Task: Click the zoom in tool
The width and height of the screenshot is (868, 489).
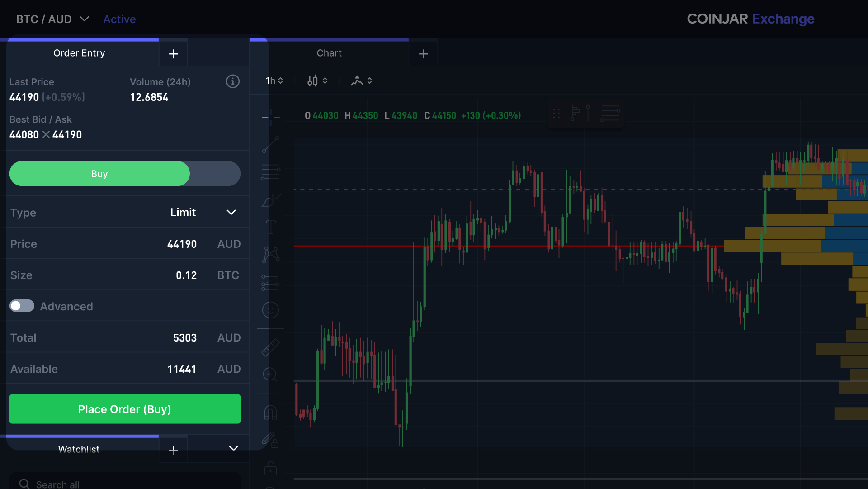Action: (x=270, y=375)
